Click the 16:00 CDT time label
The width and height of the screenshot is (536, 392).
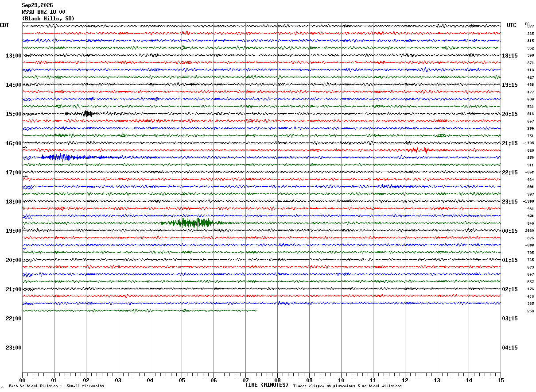pyautogui.click(x=13, y=143)
